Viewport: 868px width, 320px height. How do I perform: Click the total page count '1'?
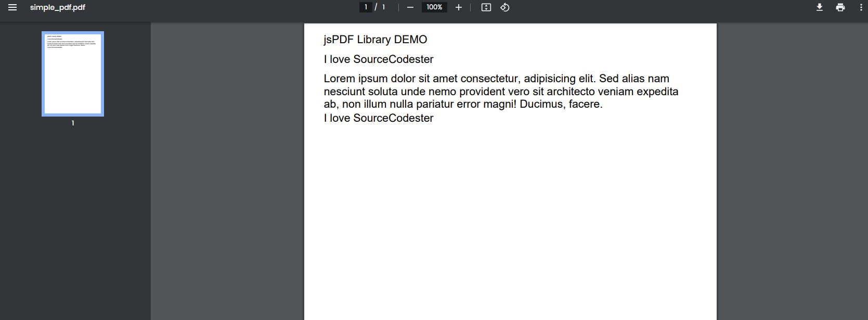tap(384, 7)
